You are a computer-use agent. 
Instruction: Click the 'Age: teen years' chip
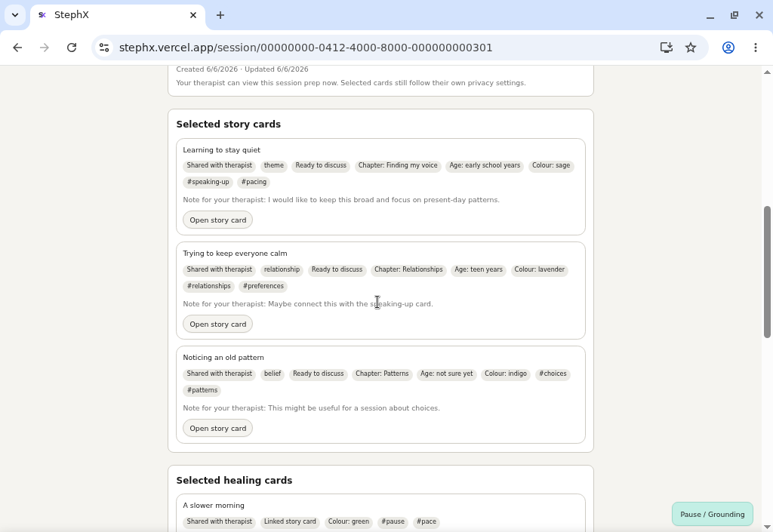pos(478,270)
